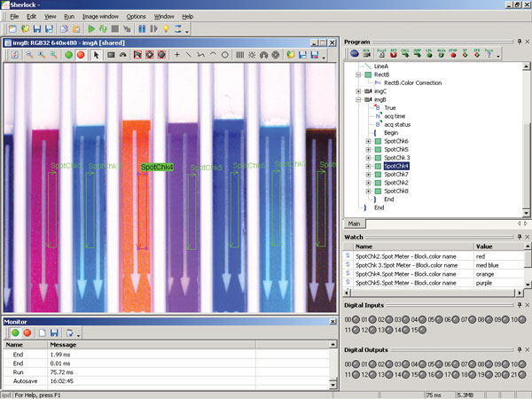Add a STOP instruction in Program toolbar
Screen dimensions: 532x399
pos(453,53)
